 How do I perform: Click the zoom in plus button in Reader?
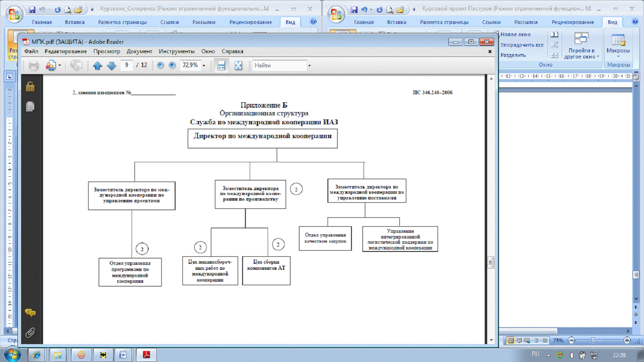click(172, 65)
